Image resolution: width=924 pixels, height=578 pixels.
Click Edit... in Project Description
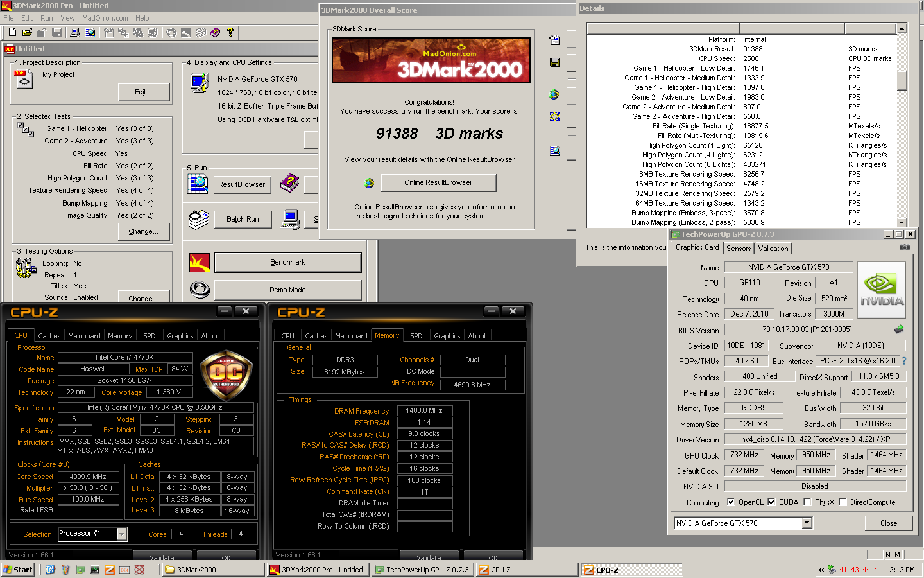click(144, 92)
